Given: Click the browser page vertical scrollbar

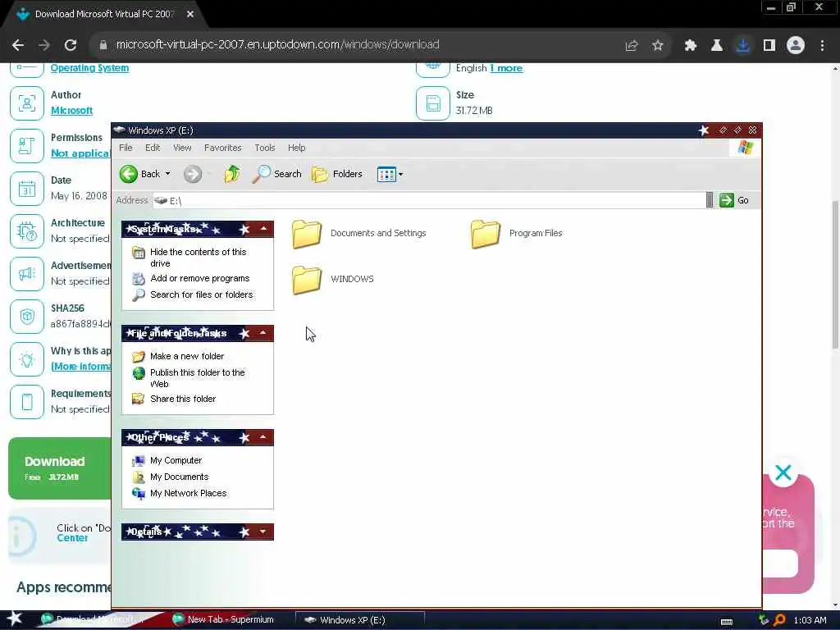Looking at the screenshot, I should (x=835, y=274).
